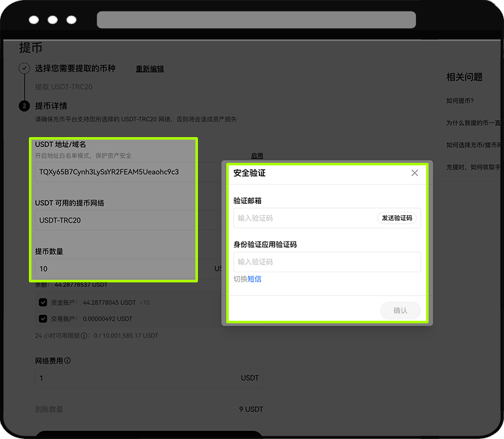Click 余额 44.28778537 USDT text
This screenshot has width=504, height=439.
[x=72, y=285]
